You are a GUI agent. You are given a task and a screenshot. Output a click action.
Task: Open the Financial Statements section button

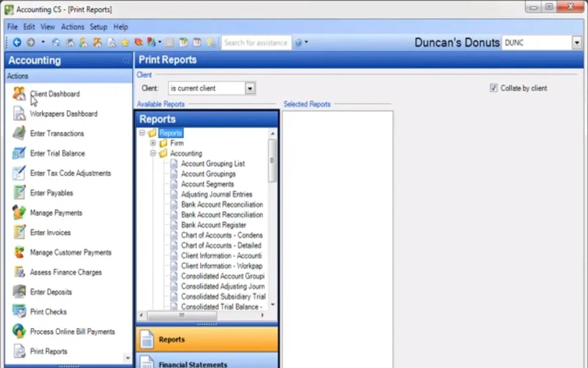tap(207, 361)
